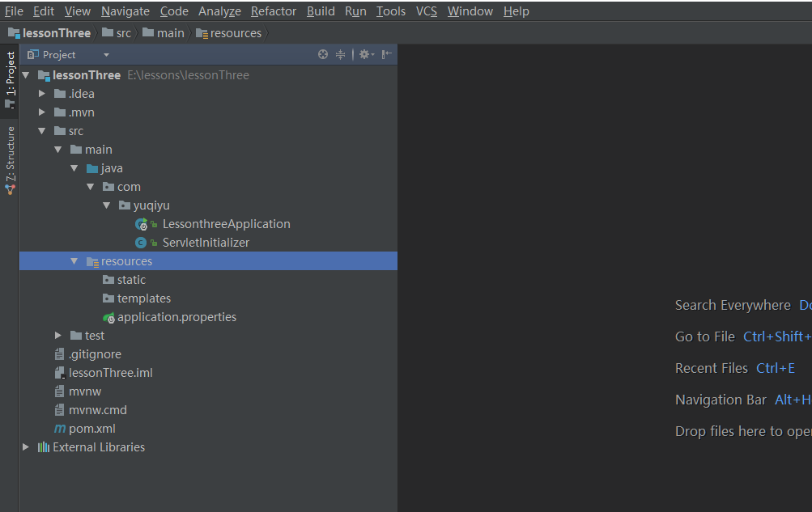This screenshot has height=512, width=812.
Task: Open the Edit menu
Action: (x=44, y=11)
